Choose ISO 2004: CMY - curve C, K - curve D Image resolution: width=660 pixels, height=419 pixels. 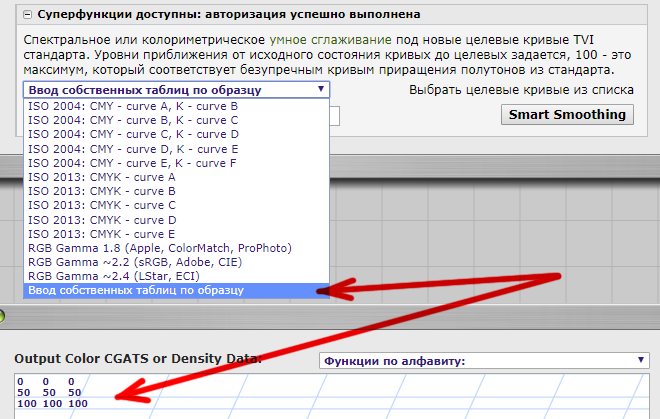[133, 134]
